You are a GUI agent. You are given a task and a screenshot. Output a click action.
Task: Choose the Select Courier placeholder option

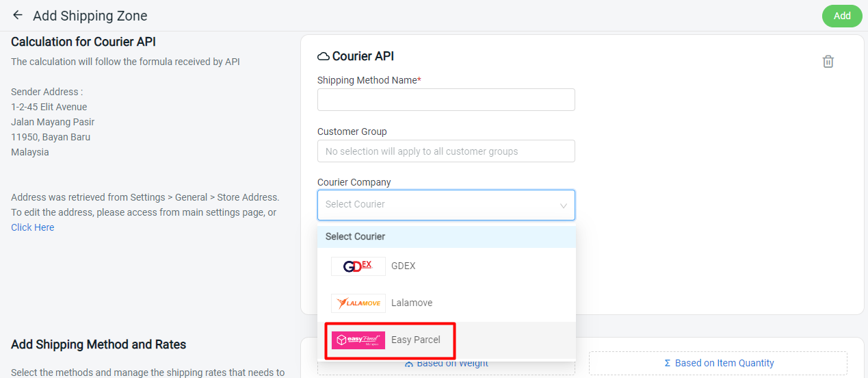(x=356, y=237)
